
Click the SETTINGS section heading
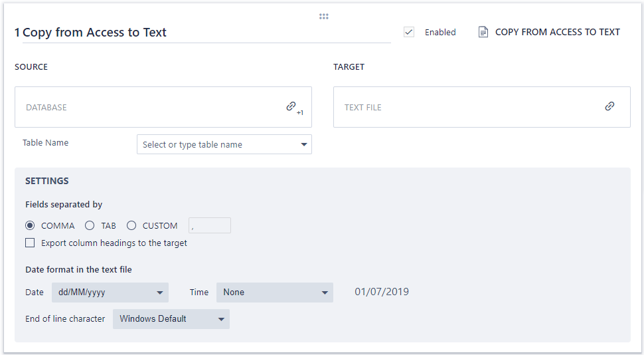click(47, 181)
